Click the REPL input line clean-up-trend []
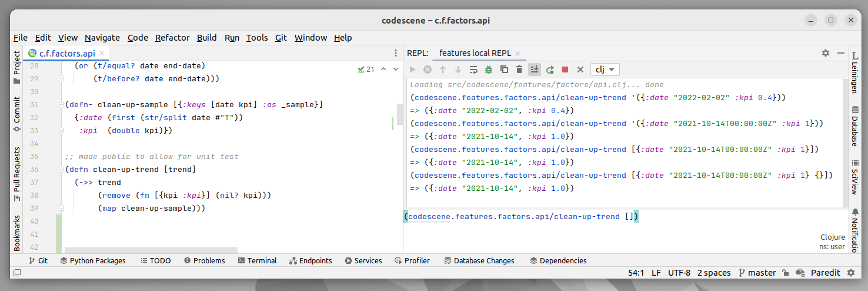The width and height of the screenshot is (868, 291). pos(521,217)
